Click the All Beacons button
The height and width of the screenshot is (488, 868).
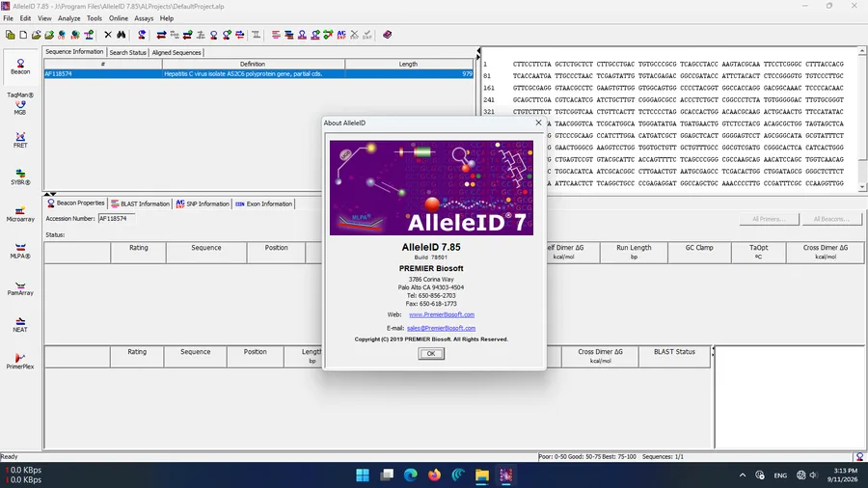[831, 219]
